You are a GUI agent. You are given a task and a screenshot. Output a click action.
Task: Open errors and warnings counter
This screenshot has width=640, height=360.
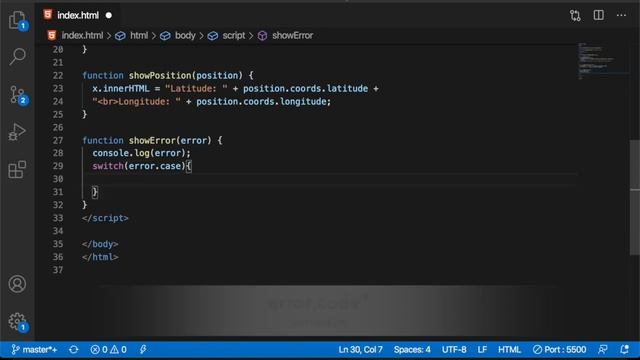point(109,349)
